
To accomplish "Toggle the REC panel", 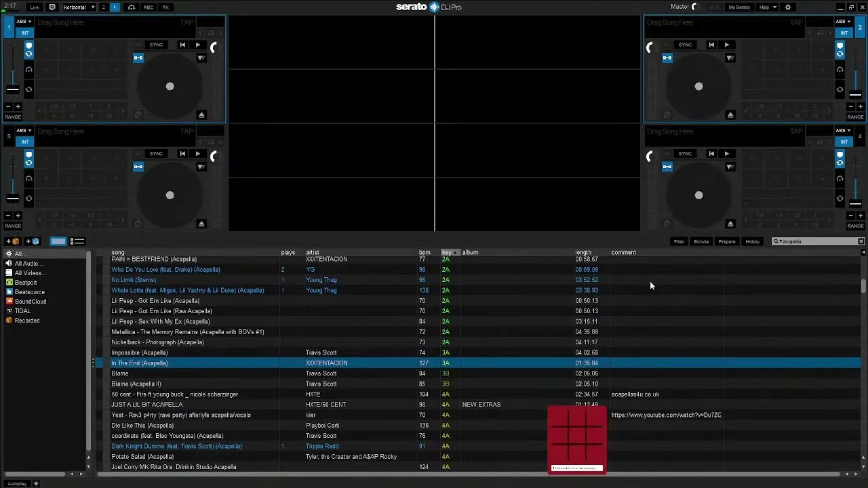I will pyautogui.click(x=149, y=7).
